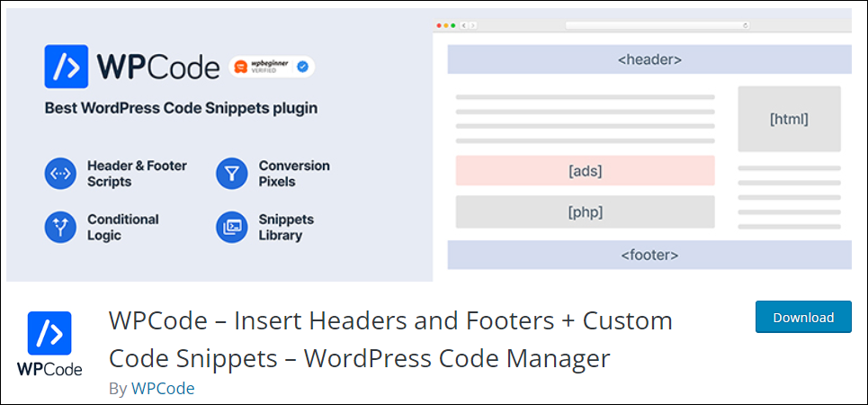Viewport: 868px width, 405px height.
Task: Click the small WPCode plugin icon beside the title
Action: [x=49, y=344]
